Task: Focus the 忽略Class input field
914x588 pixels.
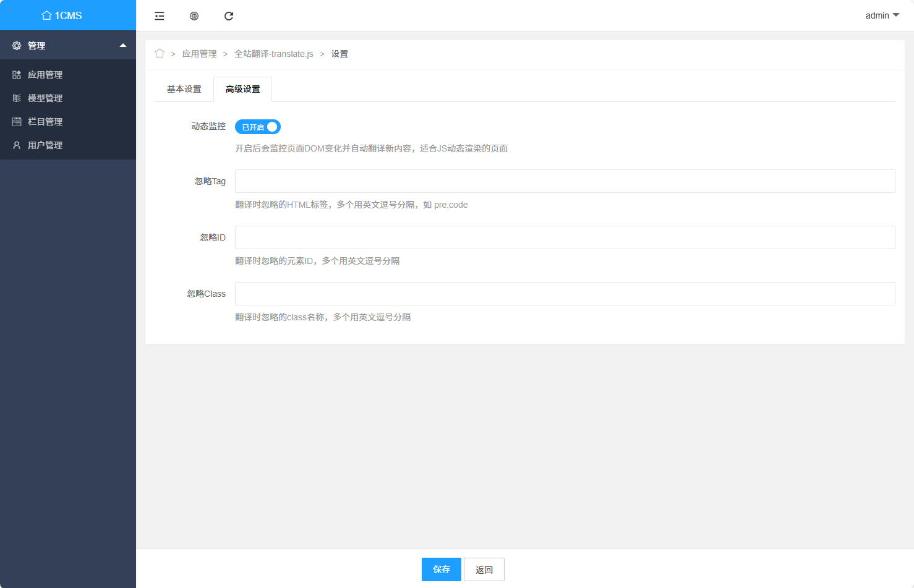Action: coord(565,294)
